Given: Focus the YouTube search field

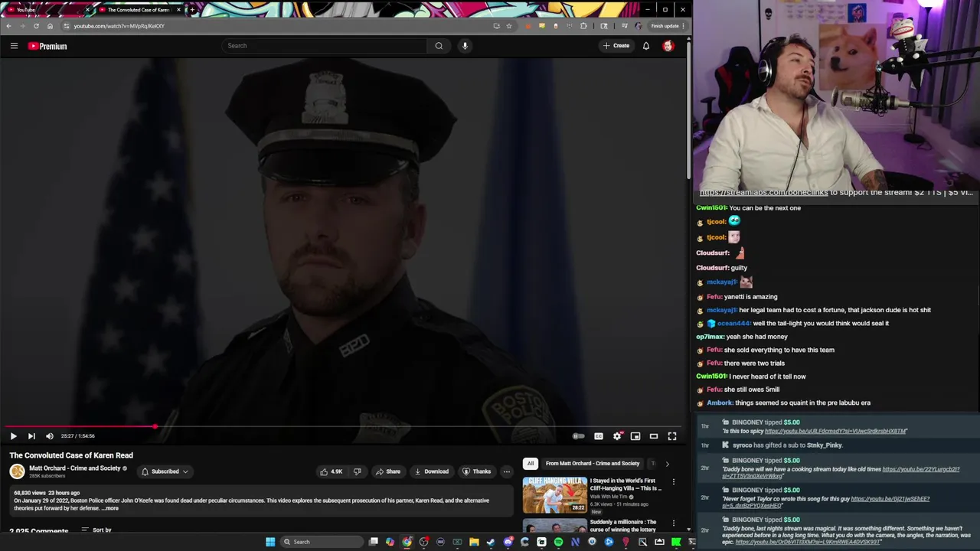Looking at the screenshot, I should (325, 46).
